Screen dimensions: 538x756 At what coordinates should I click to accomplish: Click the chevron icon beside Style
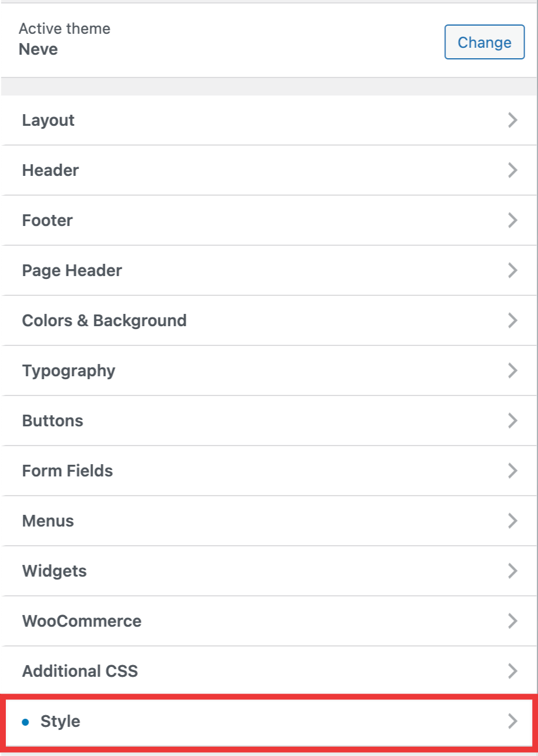click(x=512, y=722)
